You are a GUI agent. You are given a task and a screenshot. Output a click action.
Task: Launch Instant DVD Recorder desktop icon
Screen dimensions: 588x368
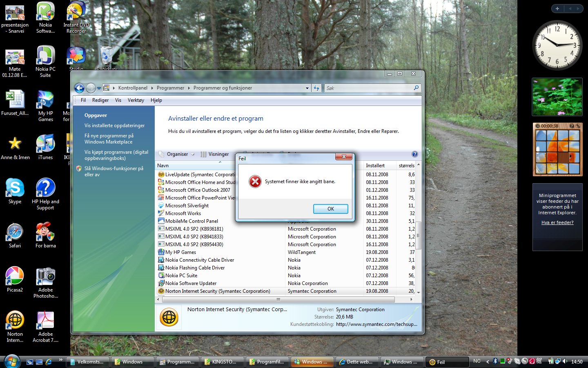(x=76, y=18)
